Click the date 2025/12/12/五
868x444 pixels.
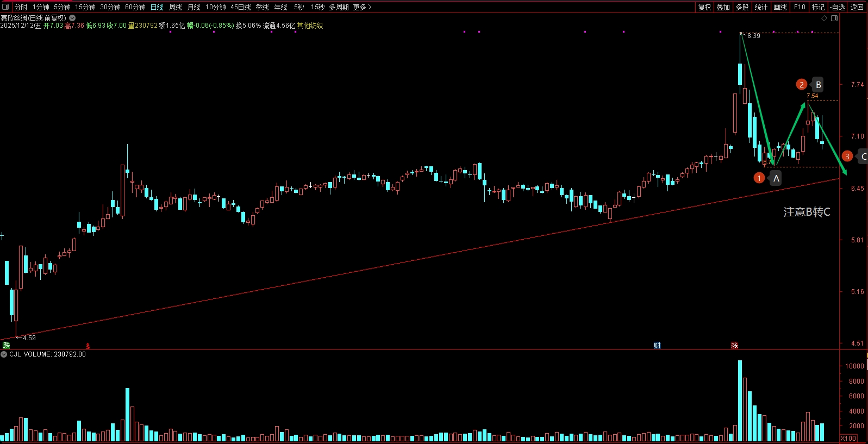coord(21,26)
